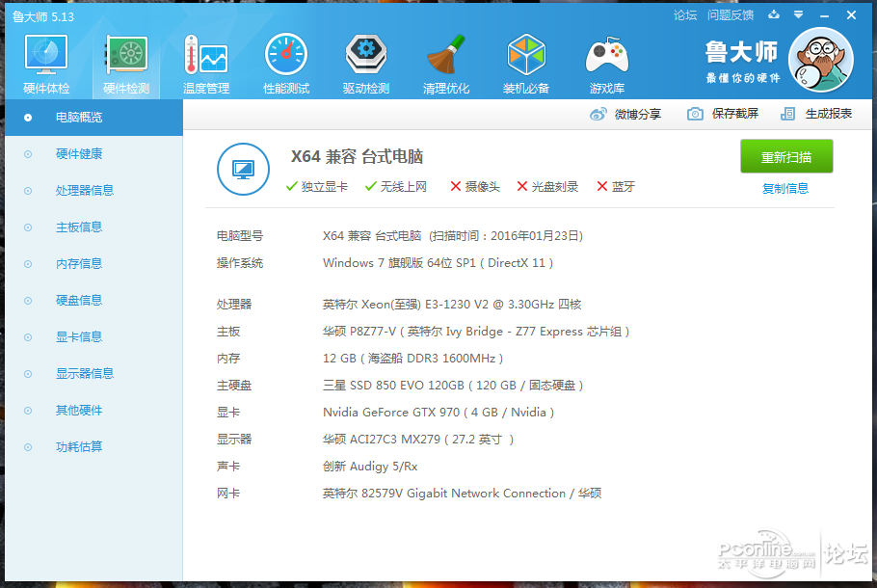877x588 pixels.
Task: Open the 清理优化 cleanup broom tool
Action: pyautogui.click(x=446, y=64)
